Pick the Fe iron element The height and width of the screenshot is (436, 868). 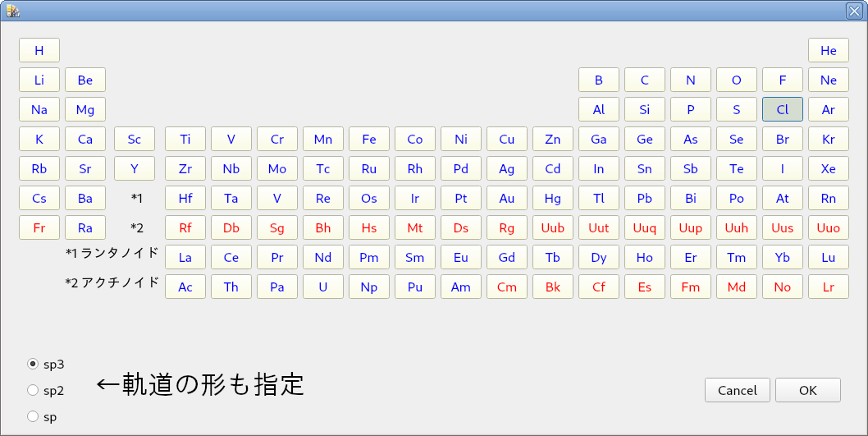[369, 139]
